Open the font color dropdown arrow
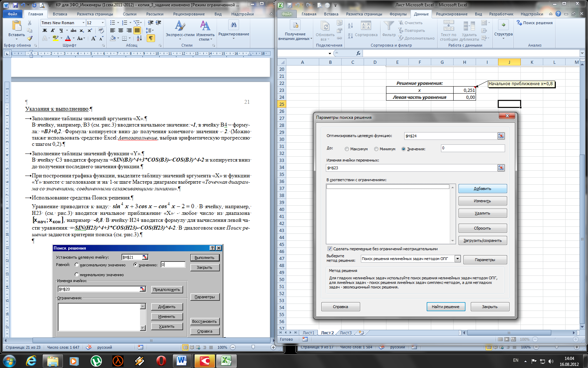Image resolution: width=588 pixels, height=368 pixels. (x=73, y=38)
